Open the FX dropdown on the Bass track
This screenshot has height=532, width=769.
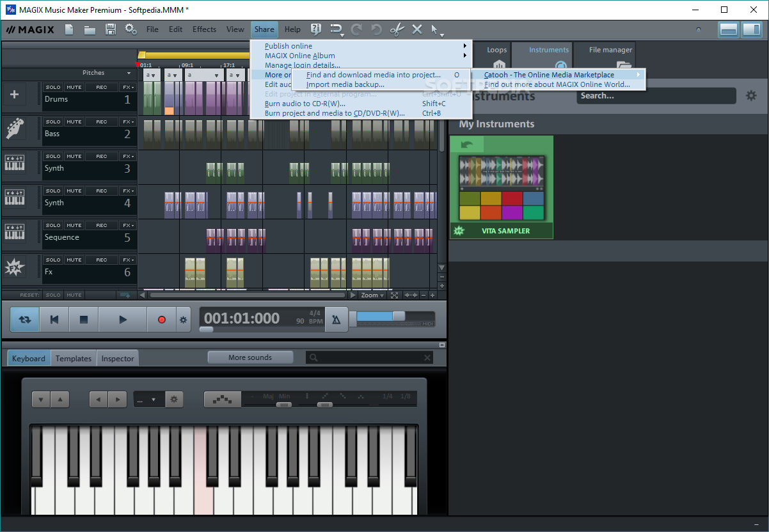click(128, 121)
